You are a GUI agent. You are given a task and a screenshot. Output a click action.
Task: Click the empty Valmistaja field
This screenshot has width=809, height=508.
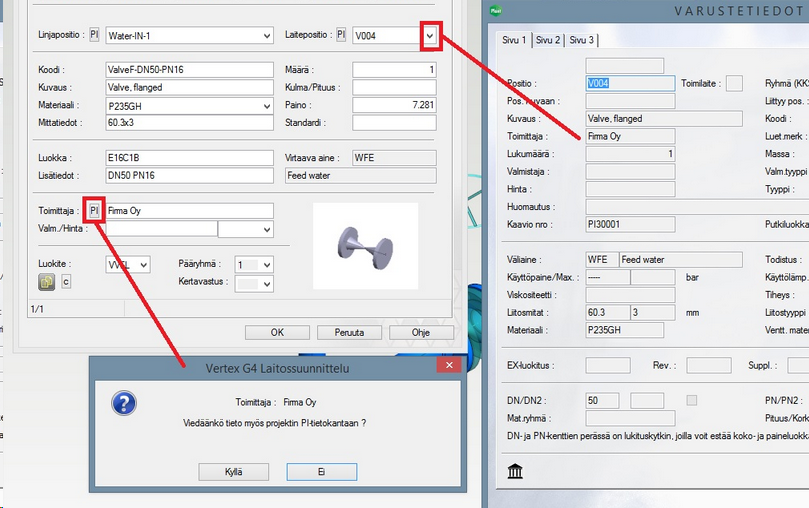pyautogui.click(x=630, y=171)
